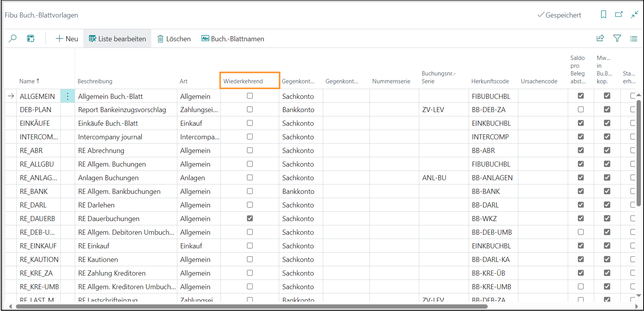
Task: Enable Wiederkehrend checkbox for ALLGEMEIN row
Action: pos(250,96)
